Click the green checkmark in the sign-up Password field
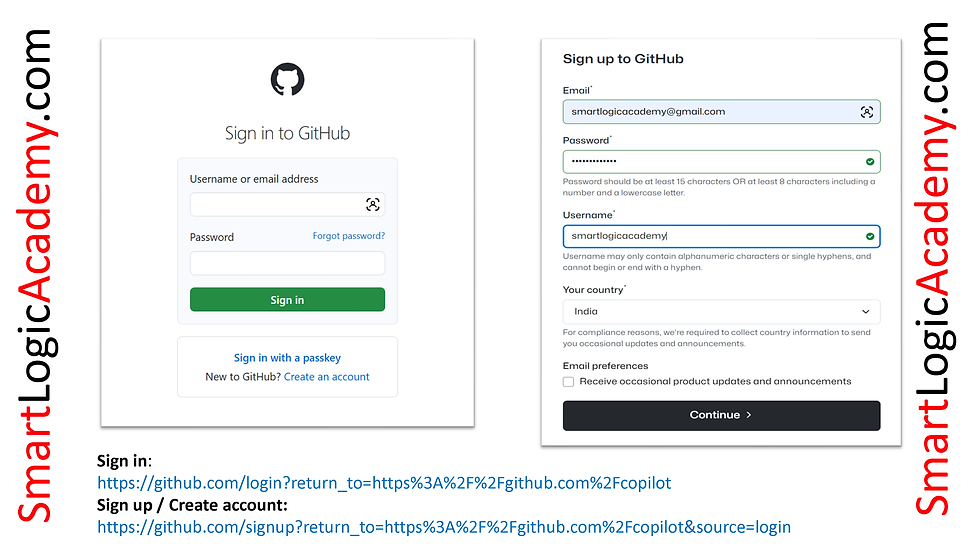The height and width of the screenshot is (551, 980). pyautogui.click(x=870, y=162)
